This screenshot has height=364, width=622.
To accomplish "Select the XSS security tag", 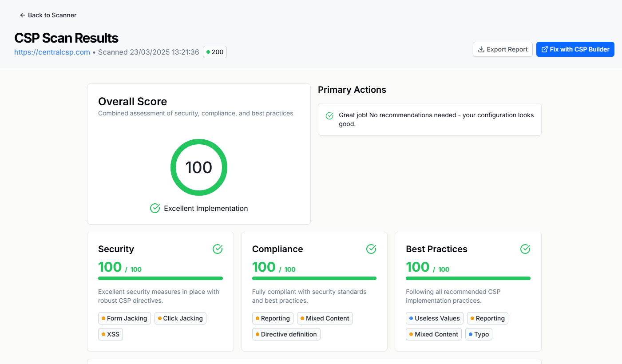I will point(110,334).
